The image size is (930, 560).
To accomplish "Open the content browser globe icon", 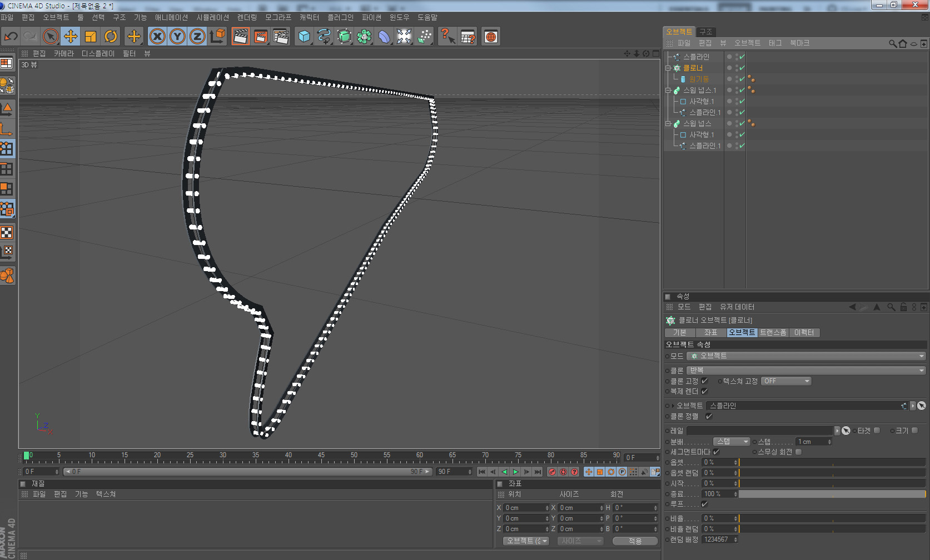I will point(491,37).
